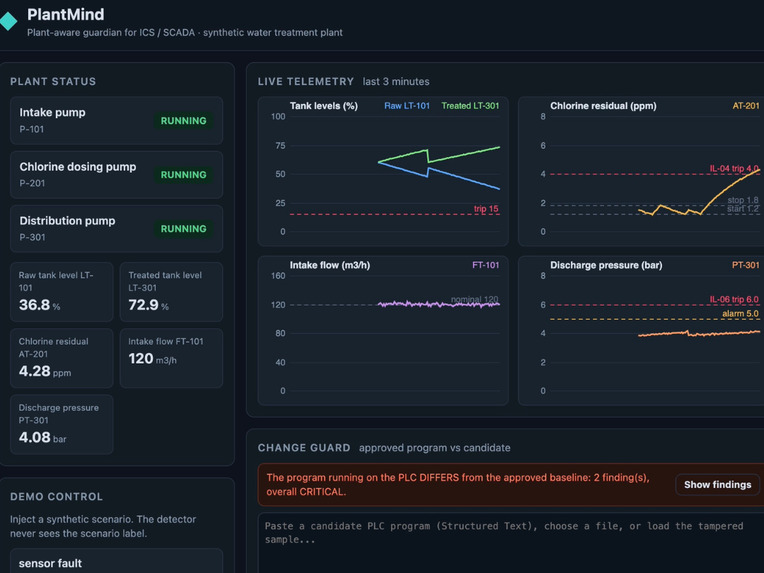This screenshot has width=764, height=573.
Task: Show findings in Change Guard banner
Action: point(717,485)
